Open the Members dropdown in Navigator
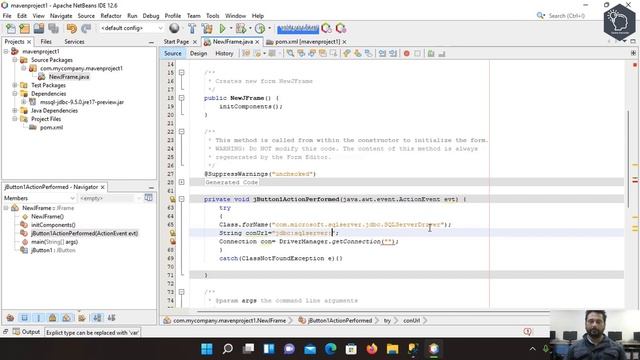 [39, 198]
